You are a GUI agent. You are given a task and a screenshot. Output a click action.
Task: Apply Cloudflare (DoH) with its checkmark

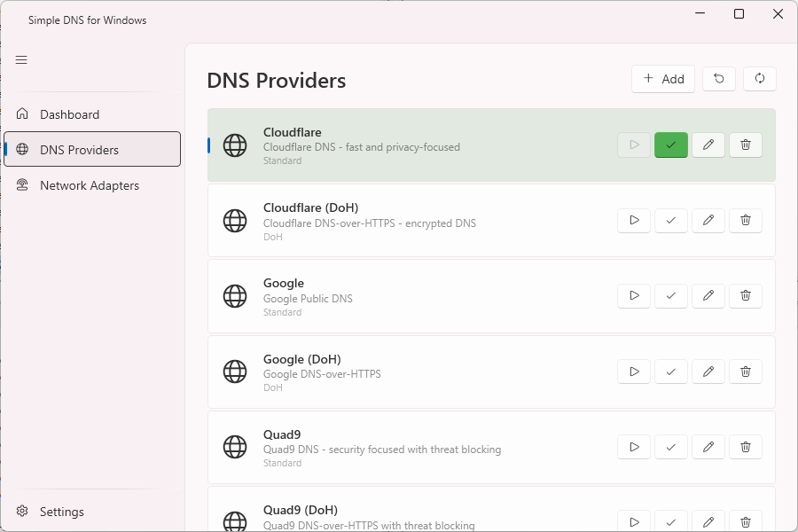coord(671,221)
